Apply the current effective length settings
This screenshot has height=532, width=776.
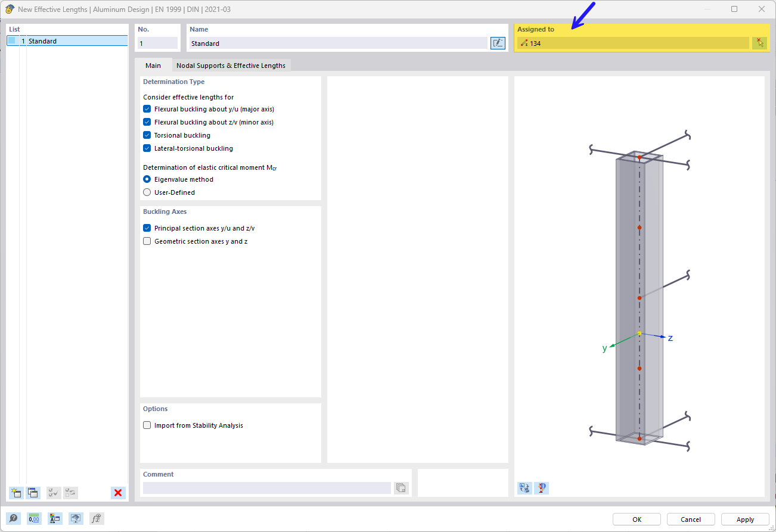(x=745, y=519)
